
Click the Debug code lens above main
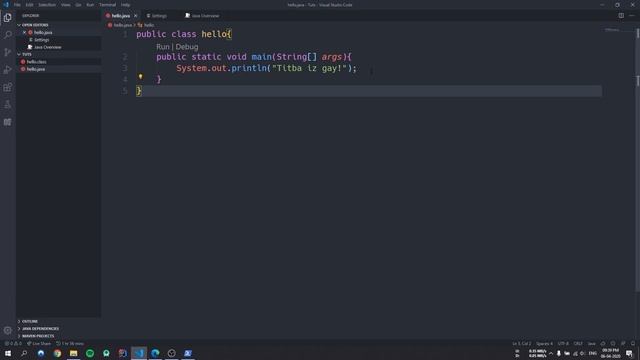[x=187, y=47]
